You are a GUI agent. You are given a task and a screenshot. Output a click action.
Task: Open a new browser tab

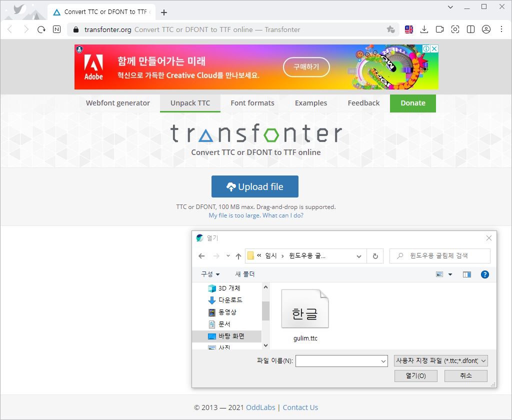click(164, 12)
